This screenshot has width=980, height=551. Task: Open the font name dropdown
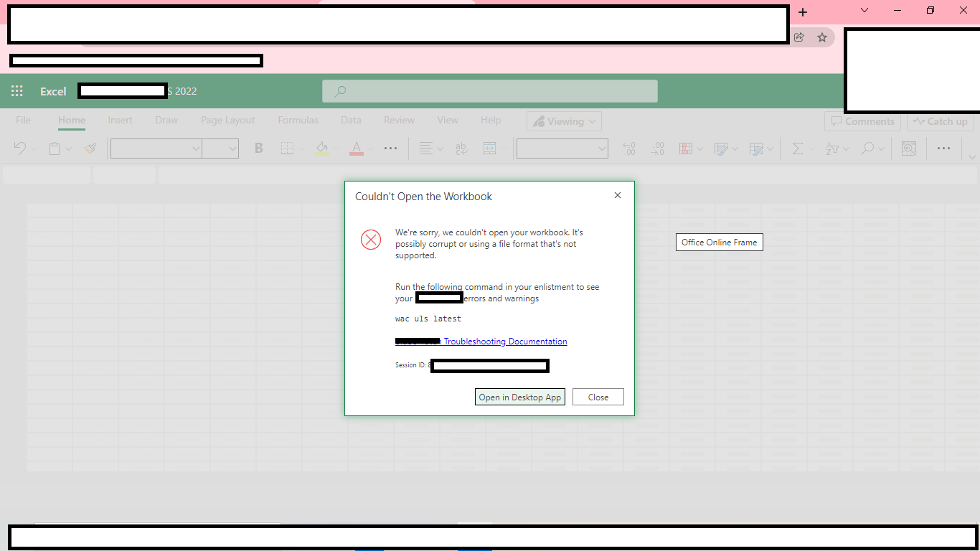(x=156, y=149)
